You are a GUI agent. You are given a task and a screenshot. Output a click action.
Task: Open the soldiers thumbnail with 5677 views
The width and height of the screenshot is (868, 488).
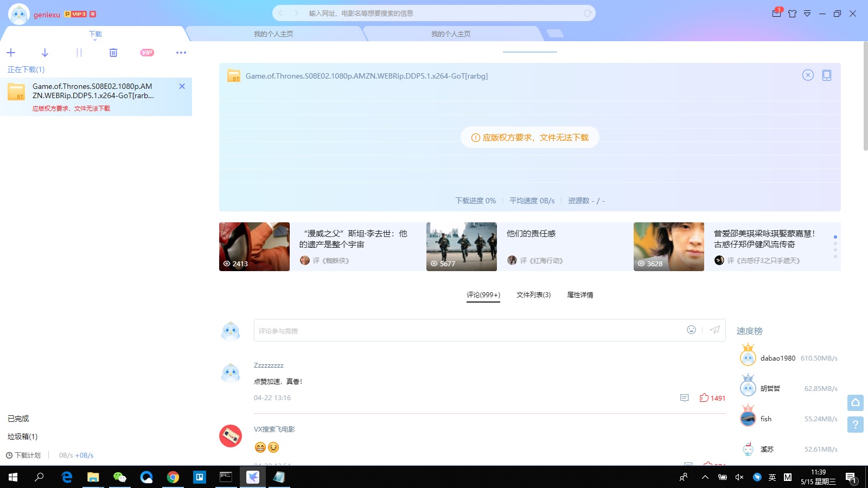(462, 247)
